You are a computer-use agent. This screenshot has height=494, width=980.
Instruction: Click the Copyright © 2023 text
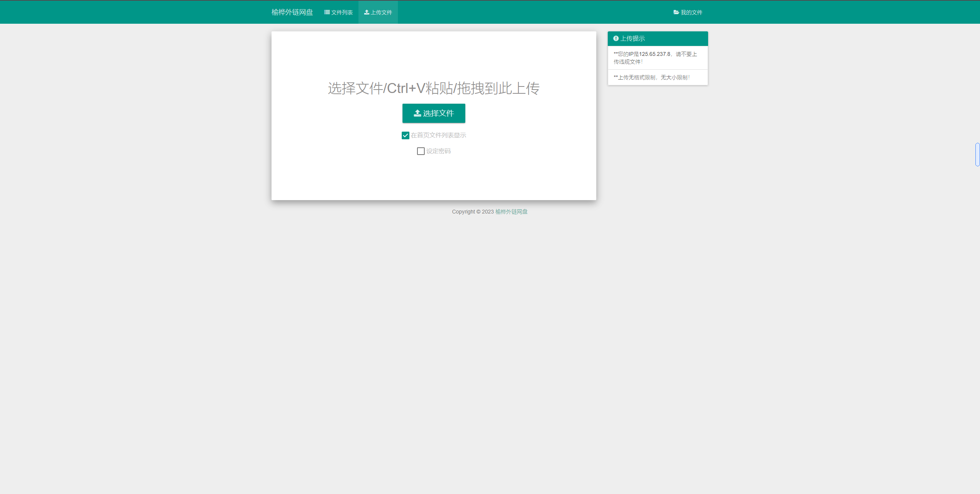click(473, 212)
